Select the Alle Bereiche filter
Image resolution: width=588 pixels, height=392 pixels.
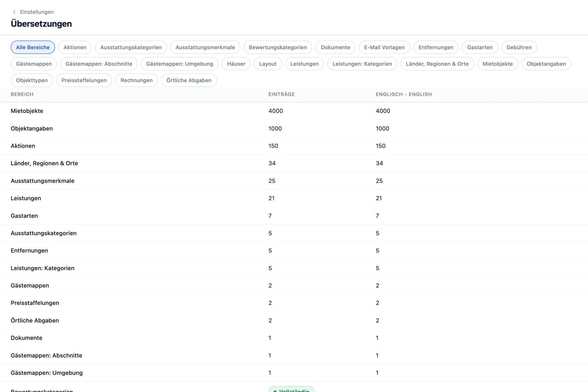tap(33, 47)
